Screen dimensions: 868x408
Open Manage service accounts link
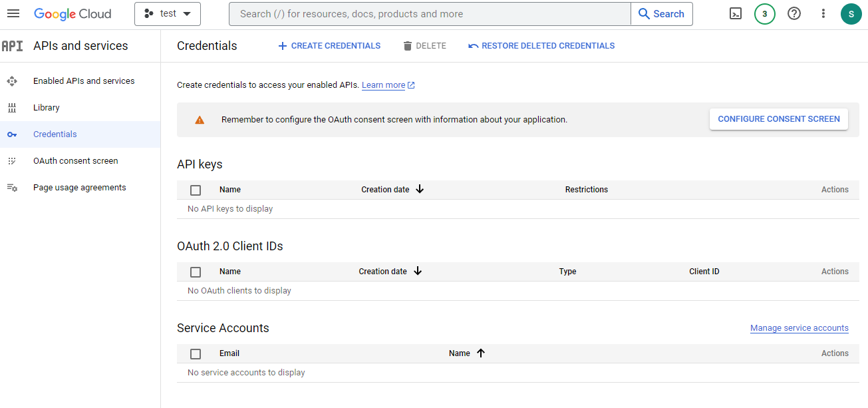[x=799, y=328]
